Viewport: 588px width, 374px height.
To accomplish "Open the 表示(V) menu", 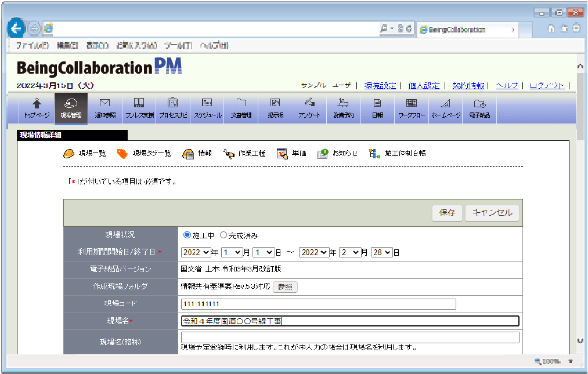I will click(97, 45).
